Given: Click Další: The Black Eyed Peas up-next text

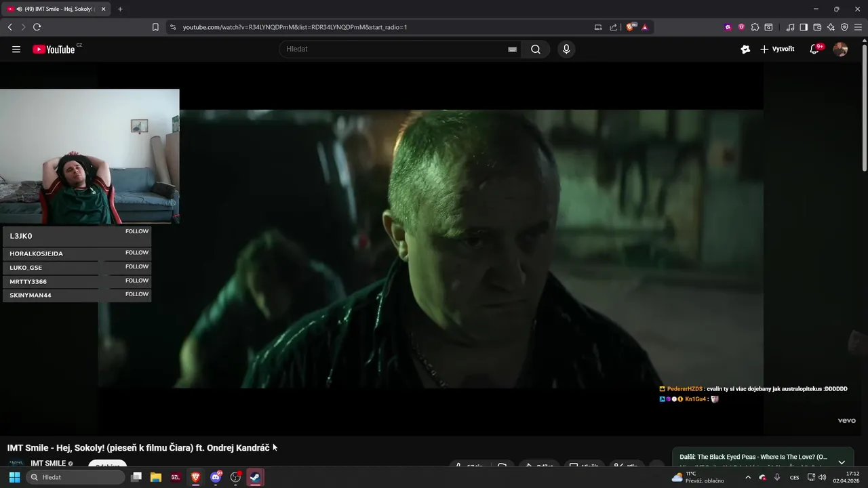Looking at the screenshot, I should point(753,457).
